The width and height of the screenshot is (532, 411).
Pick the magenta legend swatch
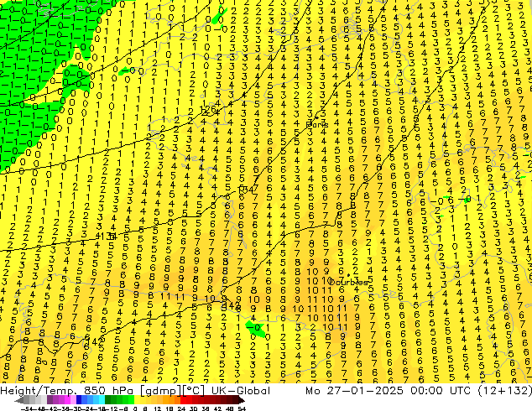point(67,400)
